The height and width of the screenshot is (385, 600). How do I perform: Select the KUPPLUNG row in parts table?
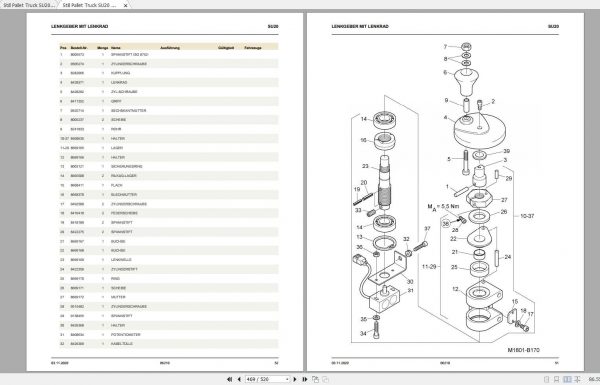point(169,73)
